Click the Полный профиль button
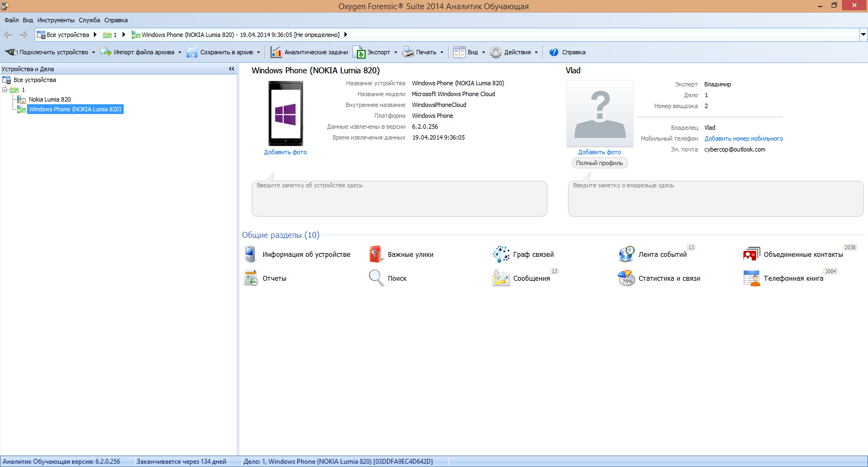This screenshot has width=868, height=467. click(599, 163)
